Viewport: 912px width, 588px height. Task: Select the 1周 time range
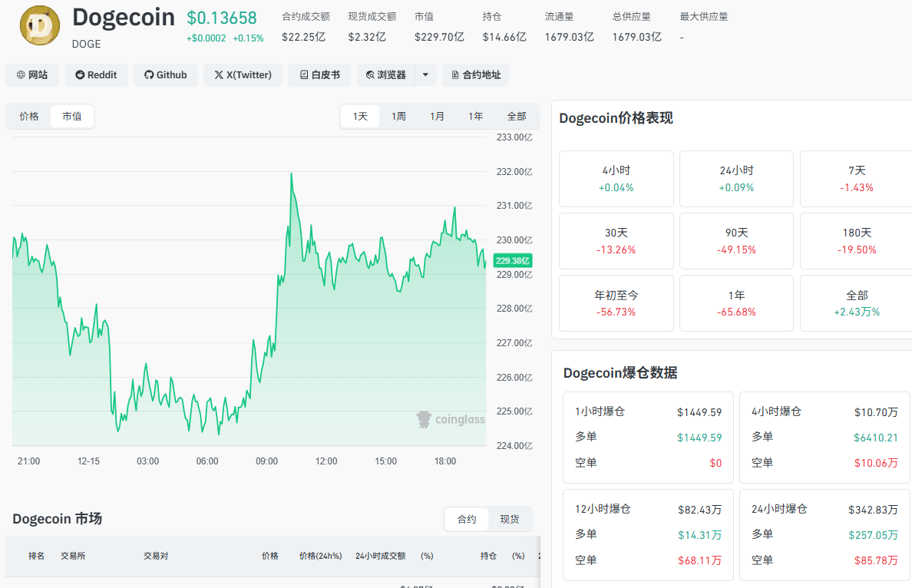[x=398, y=117]
